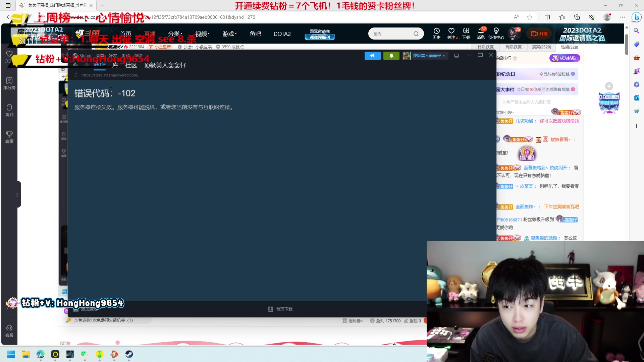Launch Steam from Windows taskbar
Viewport: 644px width, 362px height.
(129, 354)
